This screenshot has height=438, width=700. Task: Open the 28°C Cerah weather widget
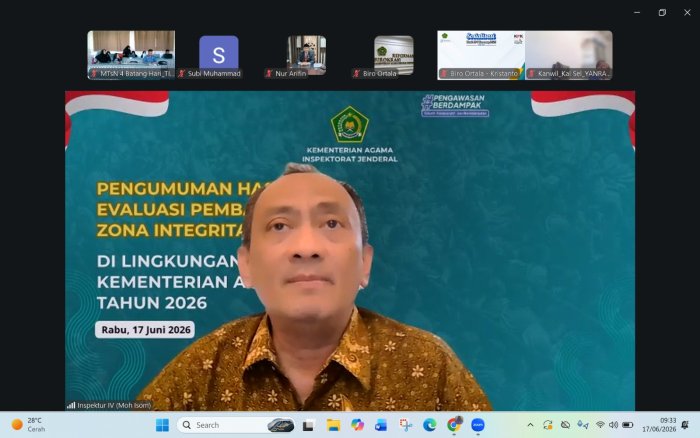tap(29, 425)
